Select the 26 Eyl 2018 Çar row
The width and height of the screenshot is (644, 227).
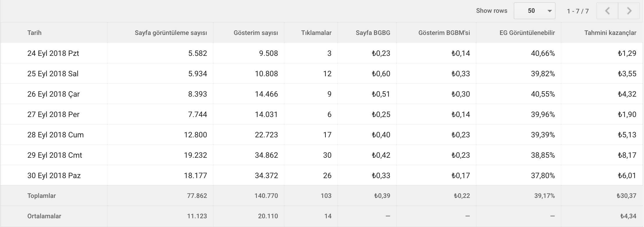[322, 94]
